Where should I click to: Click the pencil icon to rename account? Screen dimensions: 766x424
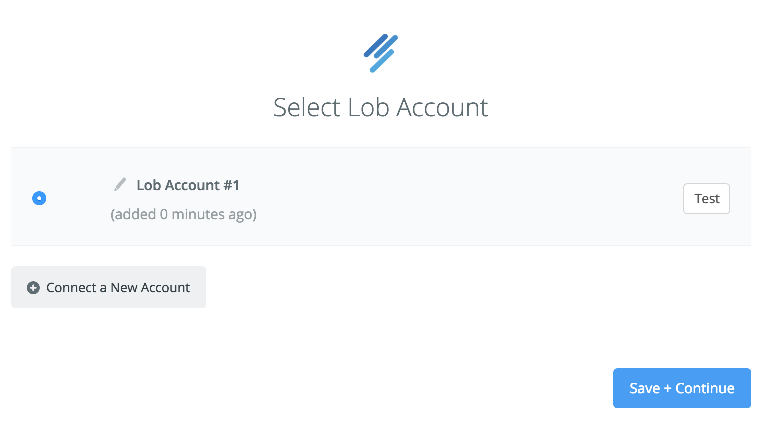tap(120, 185)
